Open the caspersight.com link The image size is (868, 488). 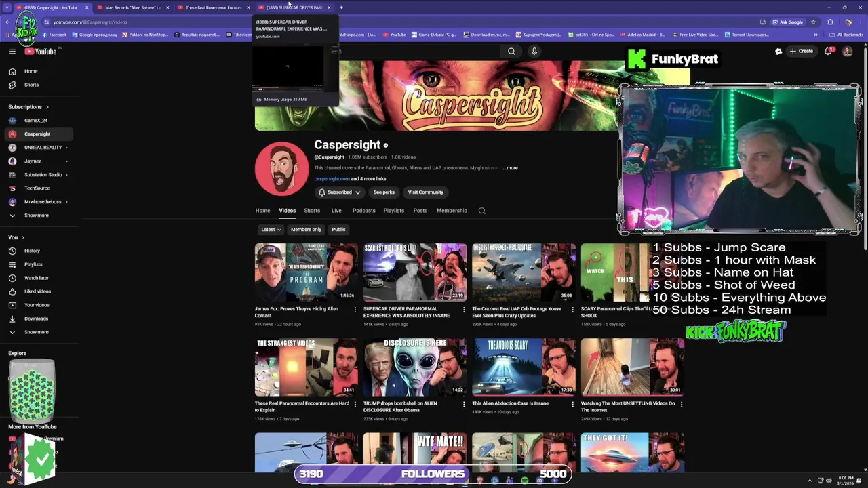pos(332,179)
